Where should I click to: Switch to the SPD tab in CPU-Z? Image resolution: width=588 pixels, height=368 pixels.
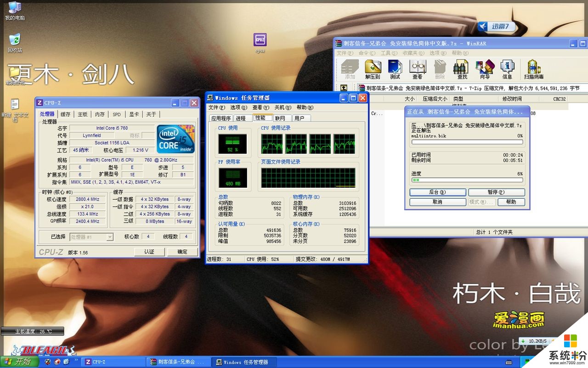(x=117, y=115)
